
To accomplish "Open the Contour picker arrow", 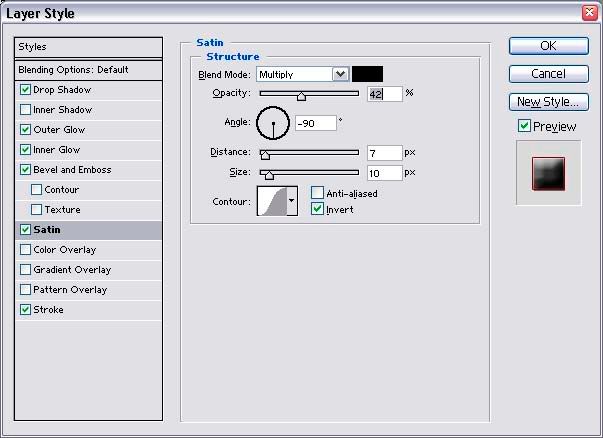I will tap(292, 201).
